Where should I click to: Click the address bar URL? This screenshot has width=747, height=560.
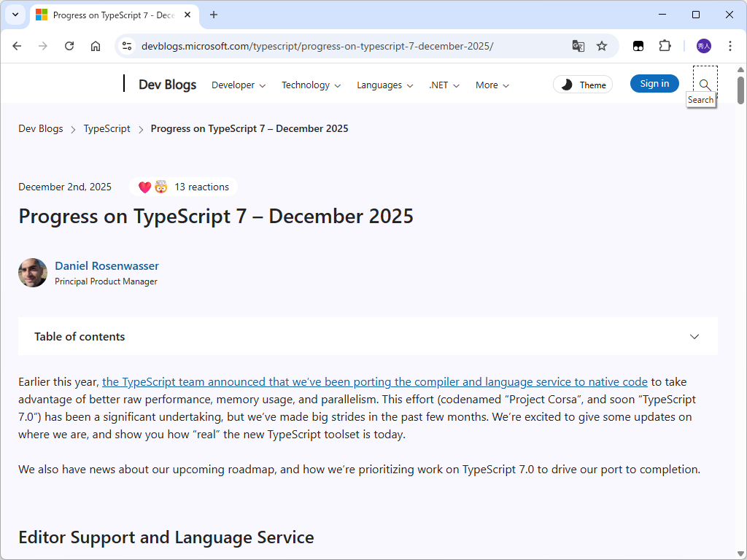[317, 46]
